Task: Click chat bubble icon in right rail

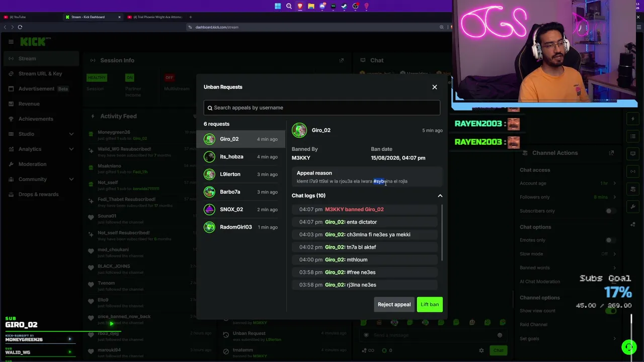Action: (x=633, y=153)
